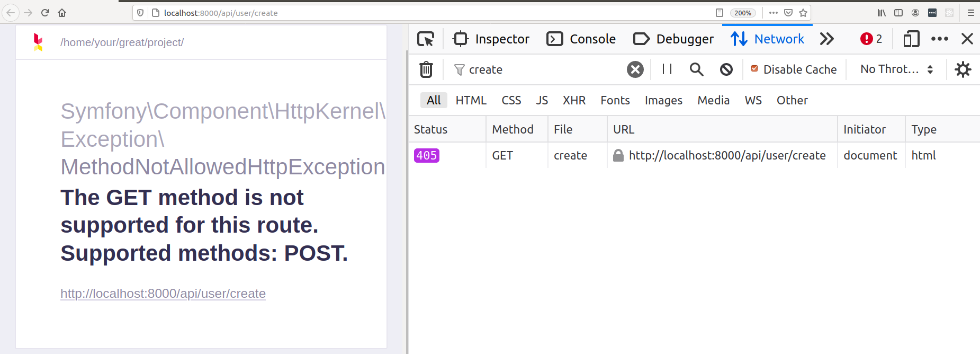The image size is (980, 354).
Task: Open the localhost api/user/create link
Action: tap(163, 294)
